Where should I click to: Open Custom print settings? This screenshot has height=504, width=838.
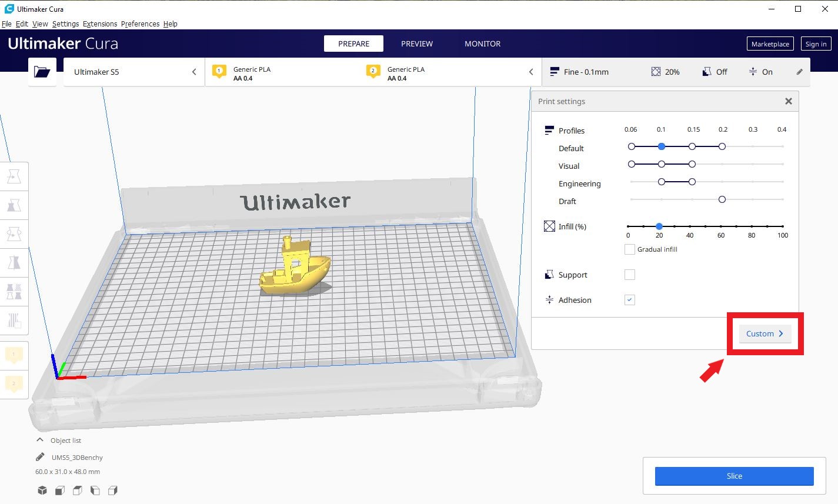click(764, 333)
